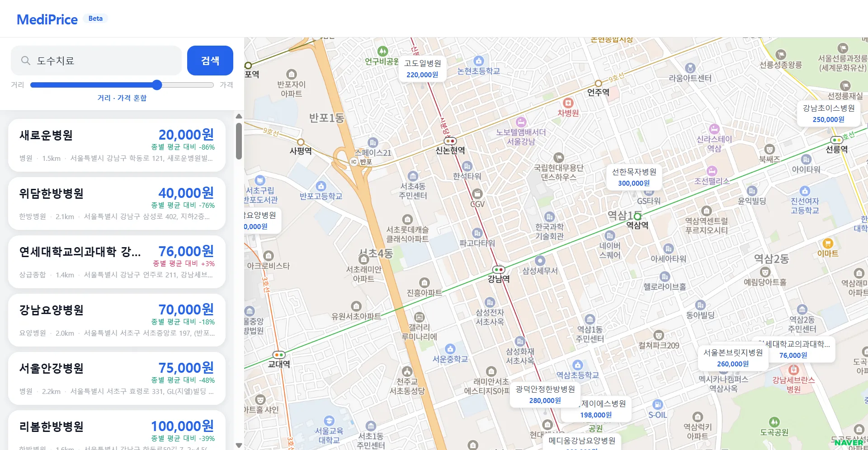Viewport: 868px width, 450px height.
Task: Focus the 도수치료 search input field
Action: point(96,61)
